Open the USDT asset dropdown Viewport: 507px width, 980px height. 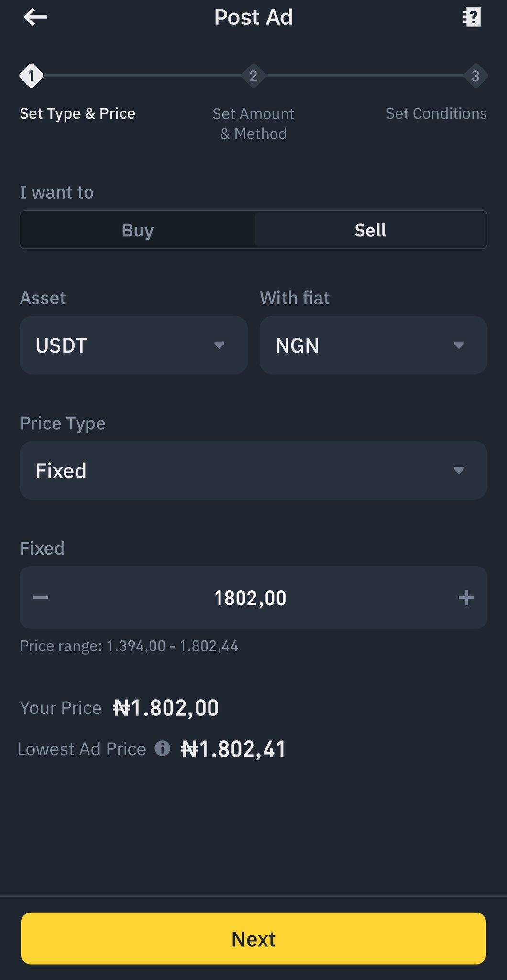(x=133, y=345)
